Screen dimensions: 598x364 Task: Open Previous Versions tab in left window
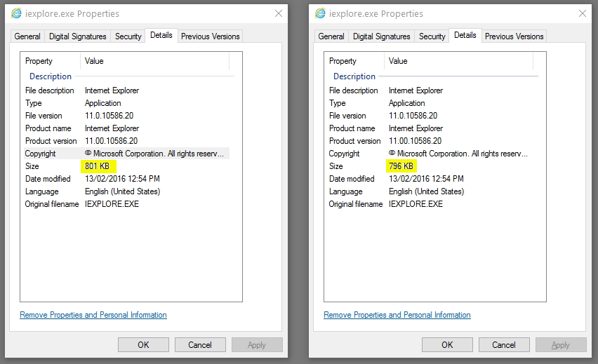click(x=210, y=36)
